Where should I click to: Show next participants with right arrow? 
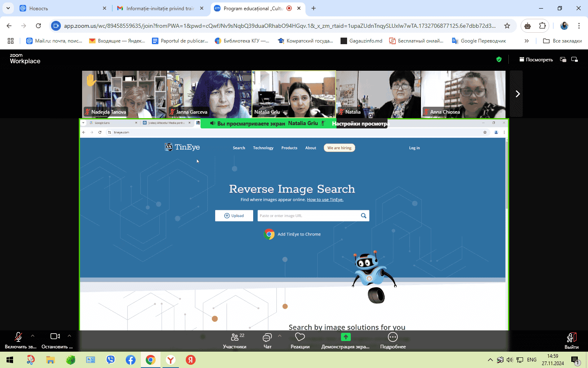coord(517,94)
